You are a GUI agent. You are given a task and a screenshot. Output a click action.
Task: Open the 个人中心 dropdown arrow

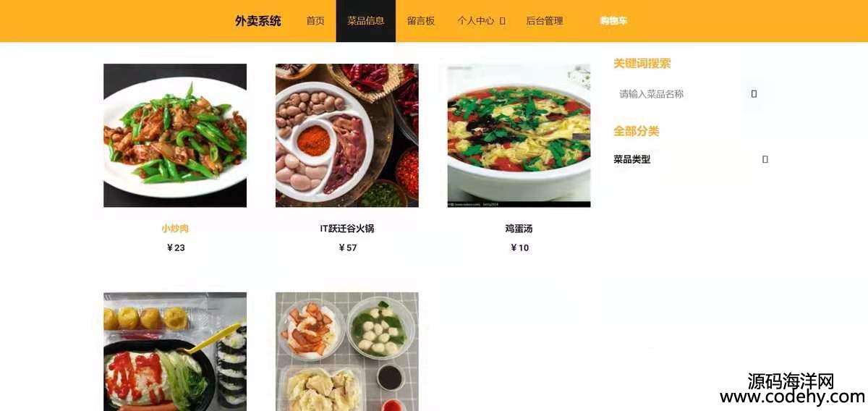[502, 21]
